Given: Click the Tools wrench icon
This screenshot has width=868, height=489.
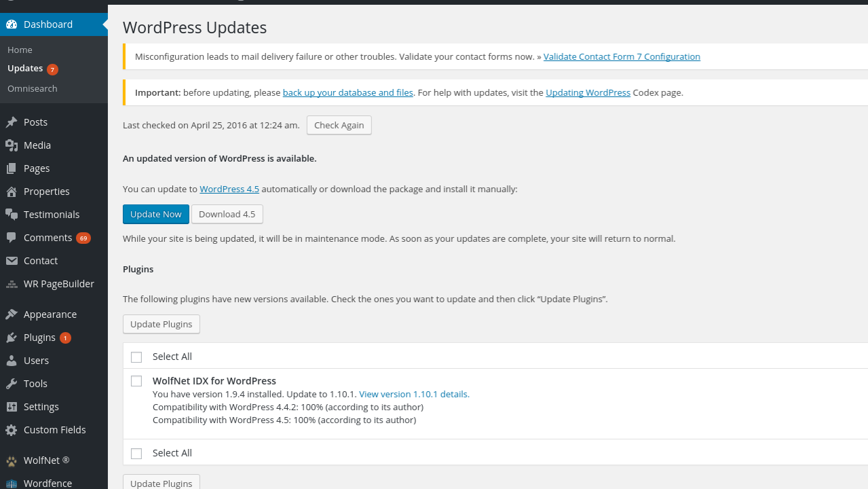Looking at the screenshot, I should pos(12,384).
